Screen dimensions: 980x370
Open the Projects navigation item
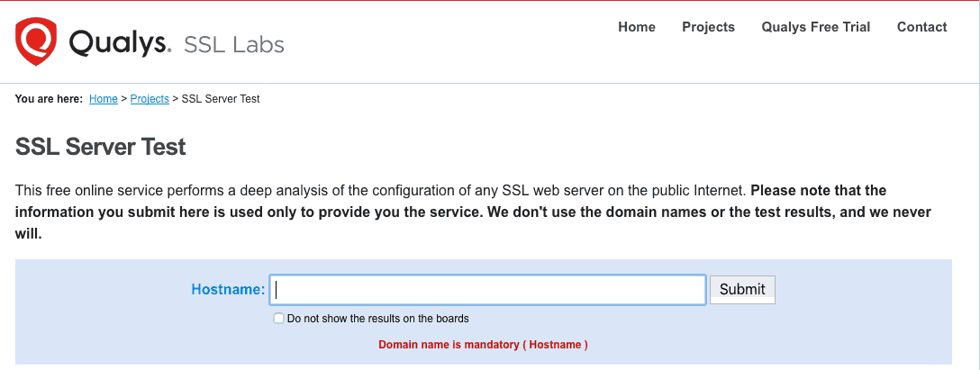(x=708, y=27)
